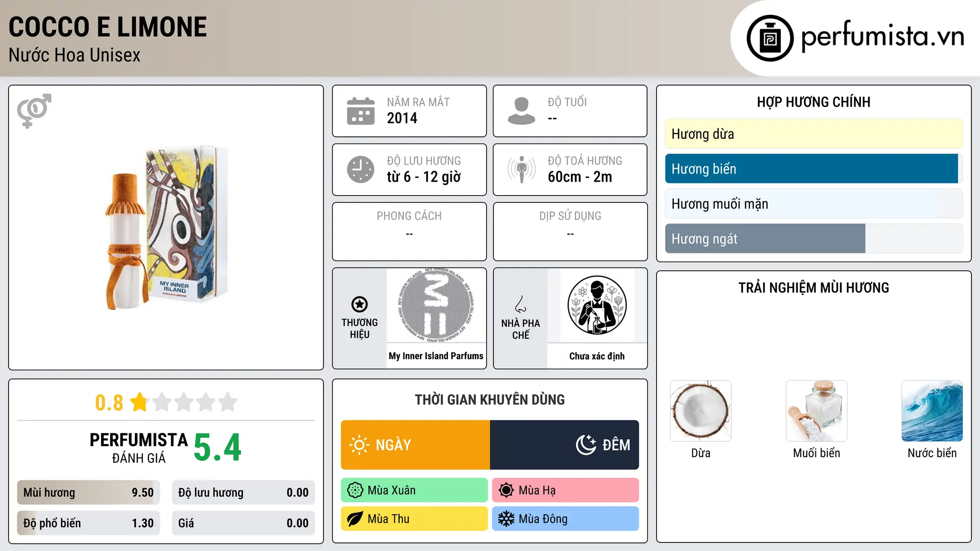This screenshot has height=551, width=980.
Task: Click the Hương muối mặn accord bar
Action: [814, 204]
